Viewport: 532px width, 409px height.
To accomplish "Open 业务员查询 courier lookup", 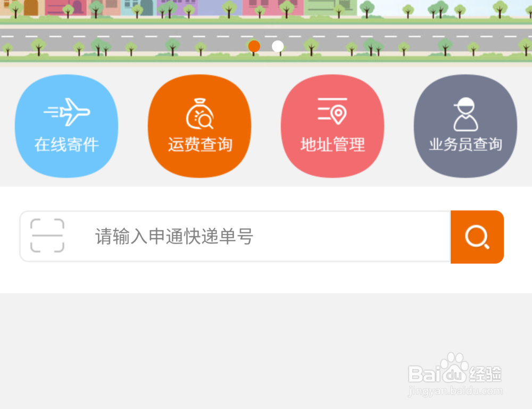I will click(465, 126).
